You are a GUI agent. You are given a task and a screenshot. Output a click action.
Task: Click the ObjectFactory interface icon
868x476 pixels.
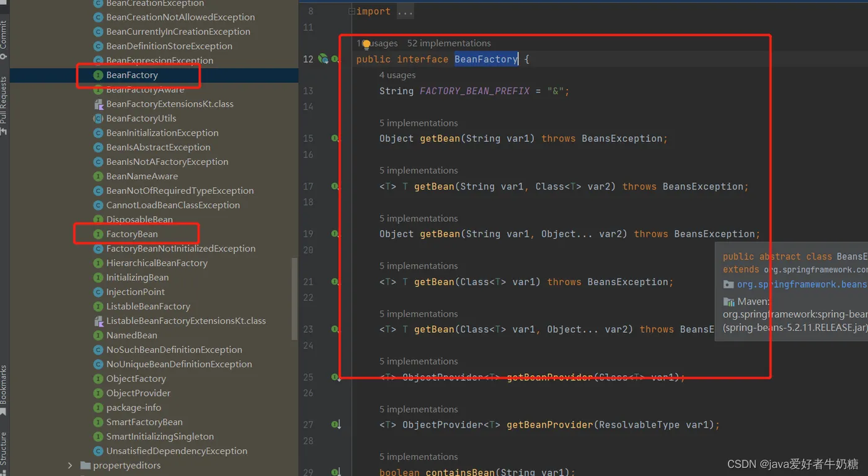coord(98,379)
